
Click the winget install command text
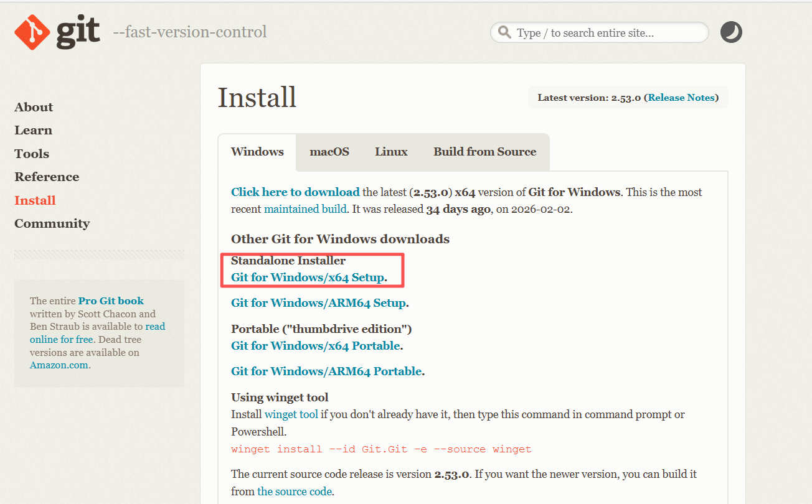tap(381, 449)
